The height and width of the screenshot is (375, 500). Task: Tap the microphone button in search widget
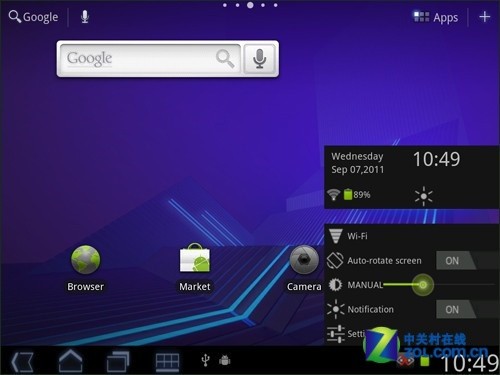[259, 59]
